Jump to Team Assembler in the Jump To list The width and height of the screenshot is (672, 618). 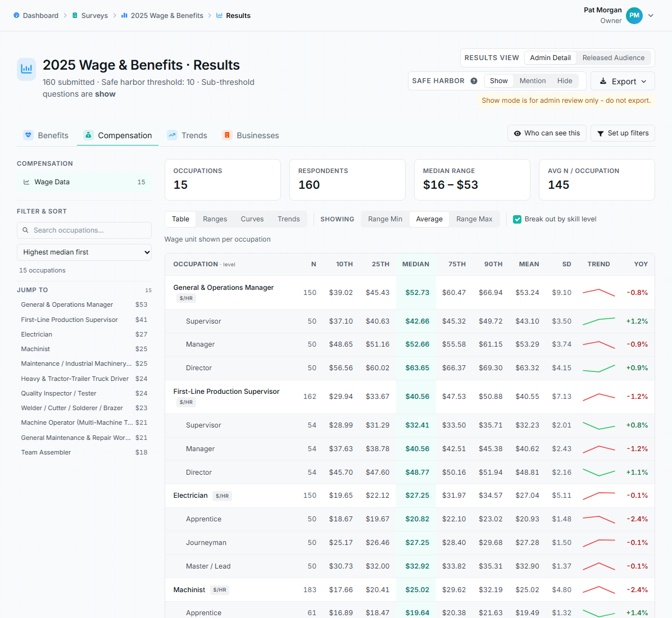point(84,452)
